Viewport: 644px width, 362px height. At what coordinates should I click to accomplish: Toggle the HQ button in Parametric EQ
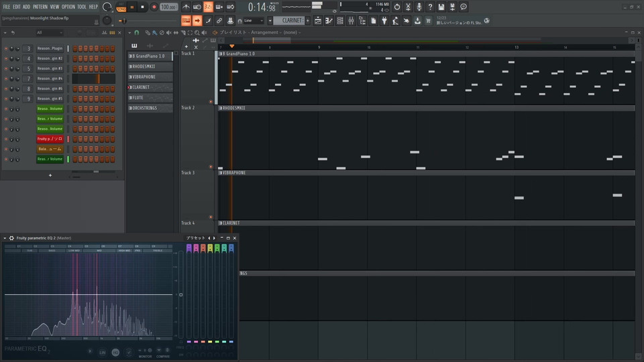(115, 353)
